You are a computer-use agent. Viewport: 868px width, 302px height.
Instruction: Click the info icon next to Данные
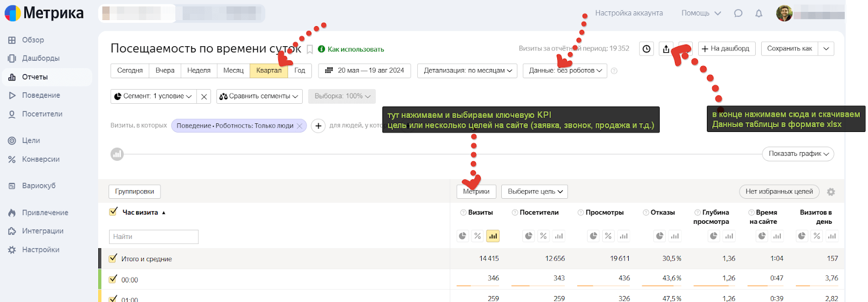[614, 71]
